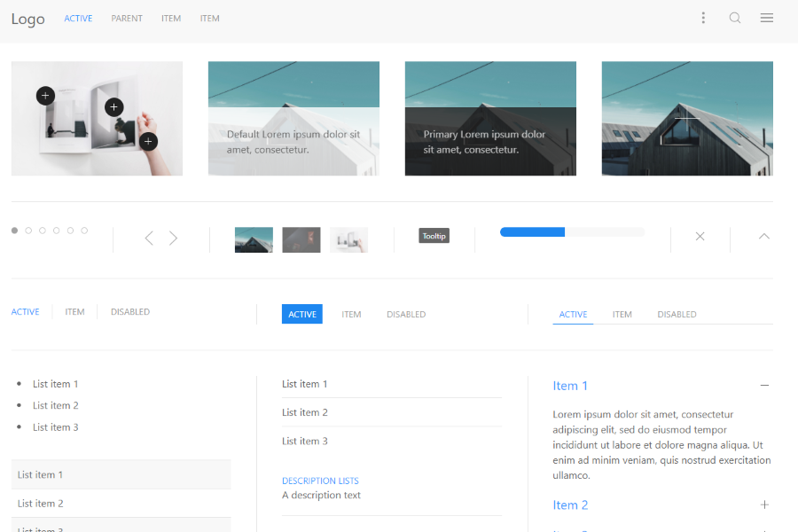
Task: Click 'List item 3' in the bulleted list
Action: 56,427
